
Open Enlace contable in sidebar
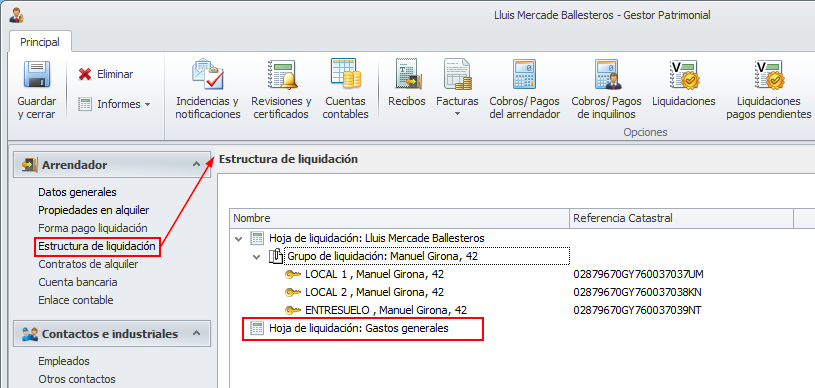75,300
